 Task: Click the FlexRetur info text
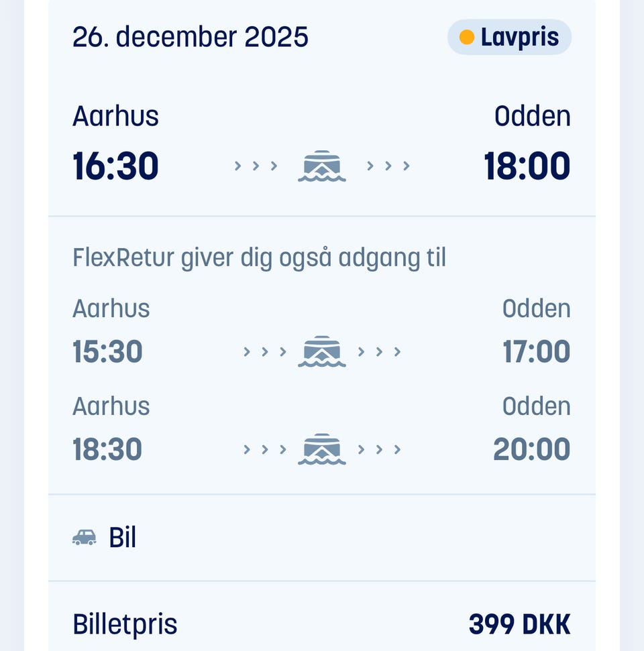click(x=259, y=258)
